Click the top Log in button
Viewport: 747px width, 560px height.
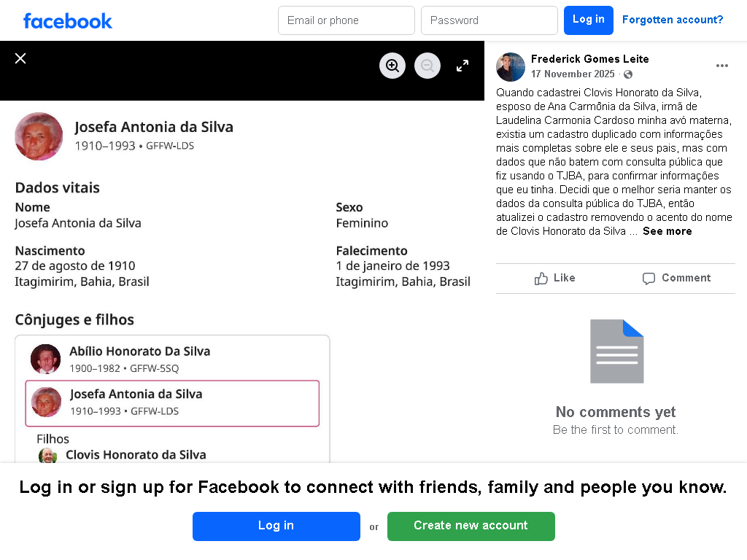pos(589,20)
